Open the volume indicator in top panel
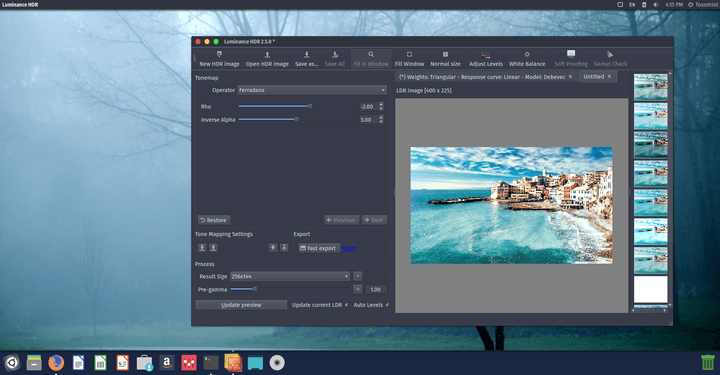 655,5
